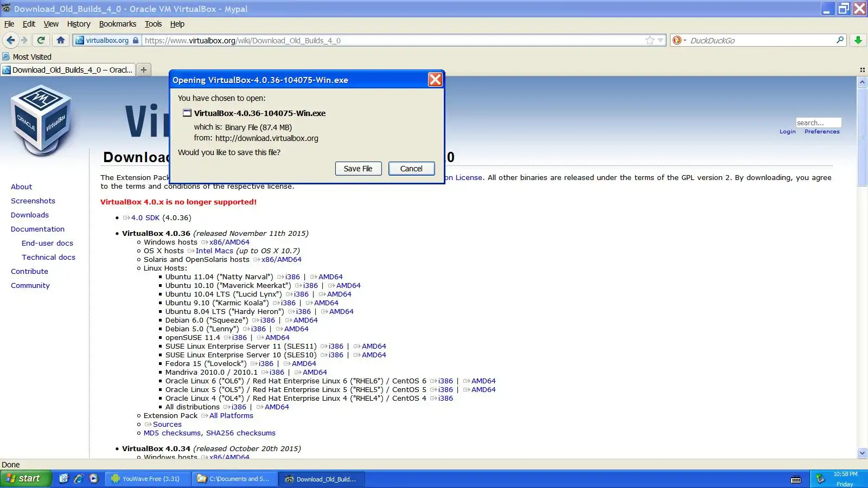The width and height of the screenshot is (868, 488).
Task: Launch Windows Media Player from quick launch
Action: tap(94, 479)
